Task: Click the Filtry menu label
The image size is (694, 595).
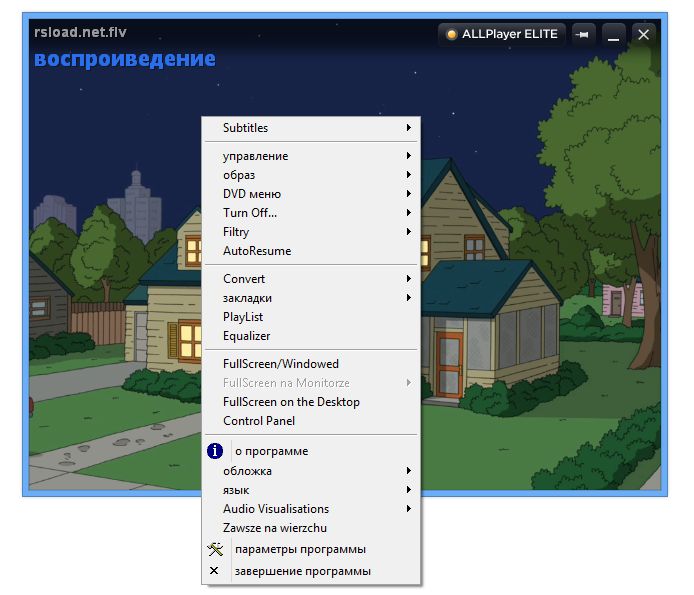Action: click(x=236, y=232)
